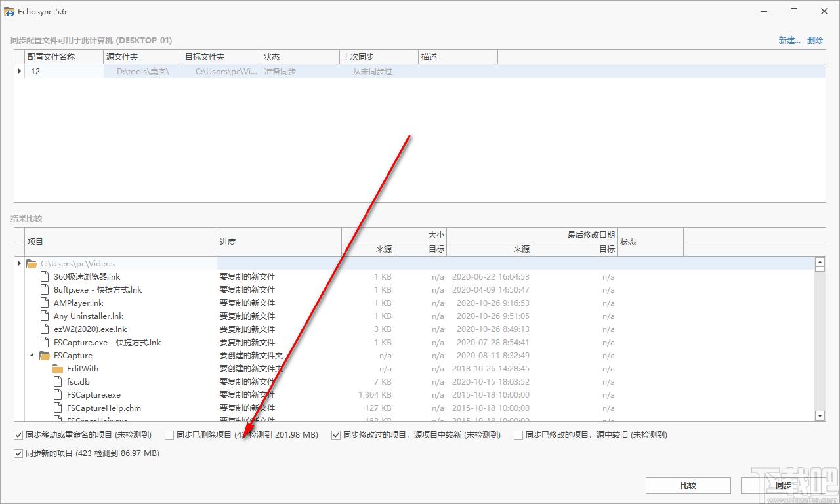Click the ezW2(2020).exe.lnk file icon
840x504 pixels.
point(45,329)
